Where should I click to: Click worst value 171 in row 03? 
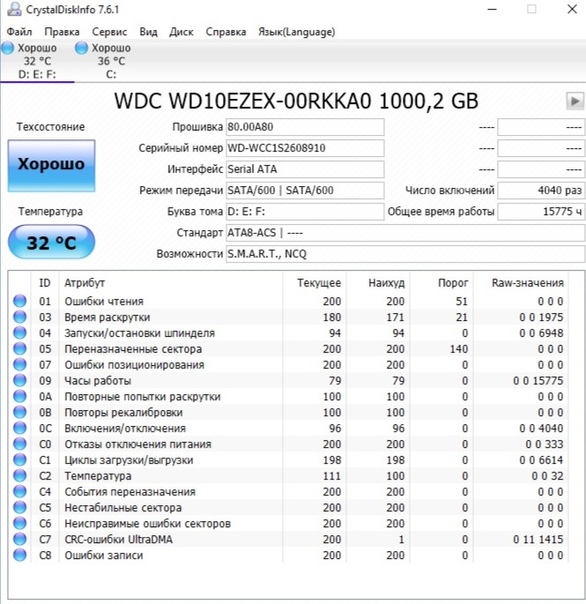click(395, 317)
